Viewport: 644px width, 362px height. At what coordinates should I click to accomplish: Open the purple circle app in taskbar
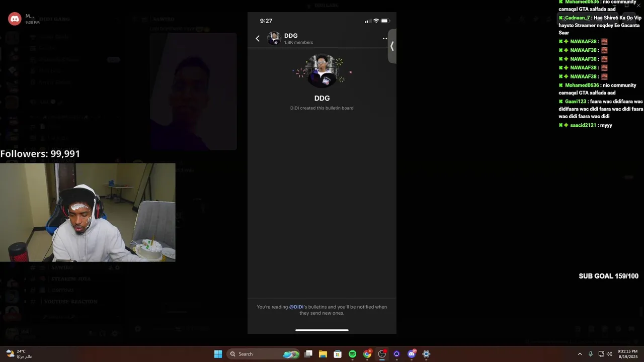point(396,354)
